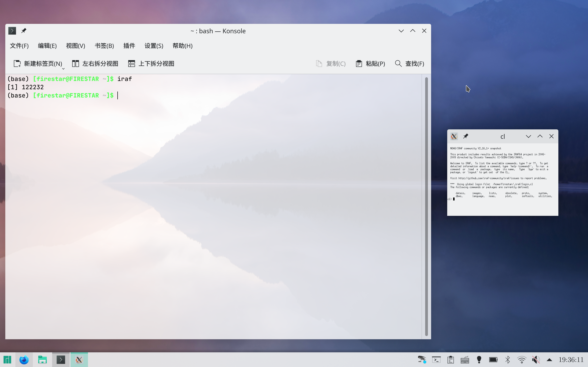Open the 书签(B) menu in Konsole
The height and width of the screenshot is (367, 588).
[104, 46]
